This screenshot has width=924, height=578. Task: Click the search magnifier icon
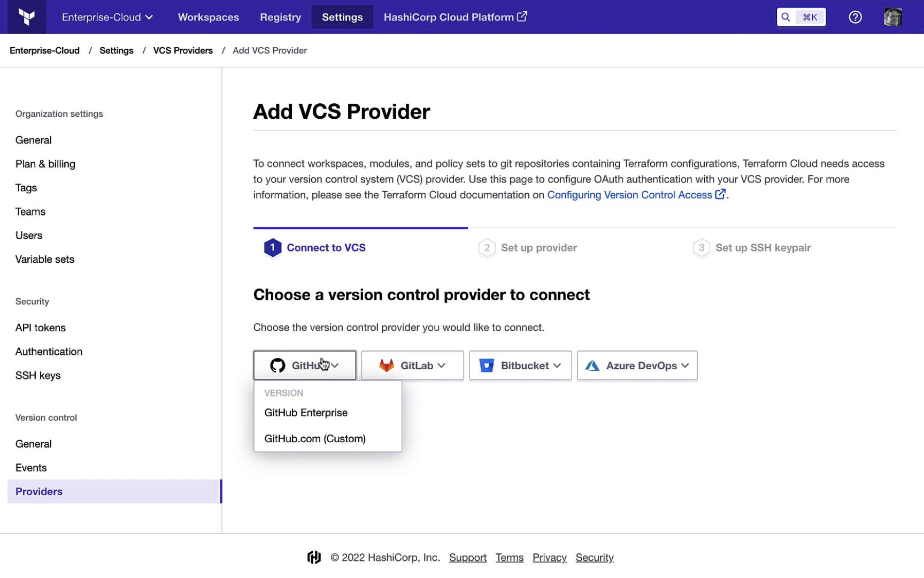coord(786,17)
